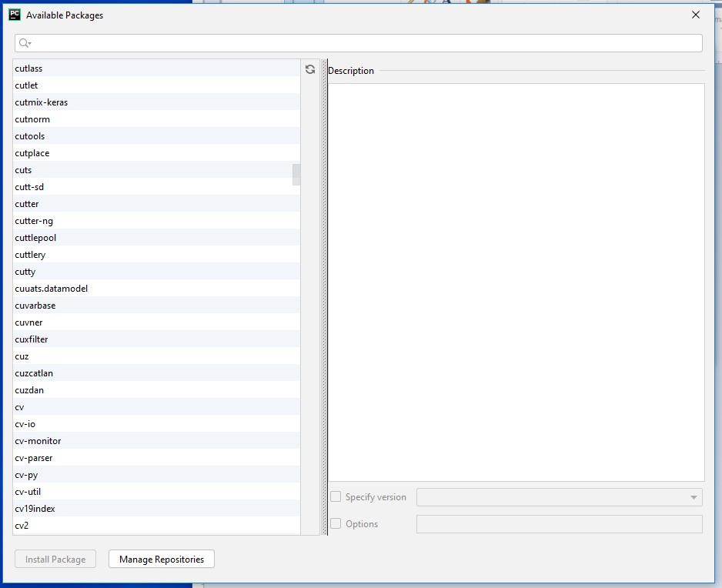The height and width of the screenshot is (588, 722).
Task: Click the Options text input field
Action: coord(559,524)
